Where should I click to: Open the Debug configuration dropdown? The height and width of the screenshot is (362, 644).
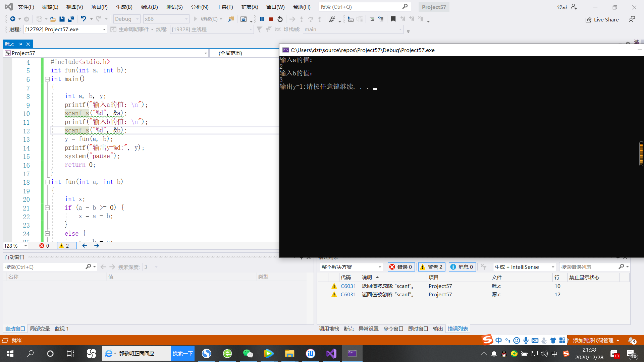(127, 19)
